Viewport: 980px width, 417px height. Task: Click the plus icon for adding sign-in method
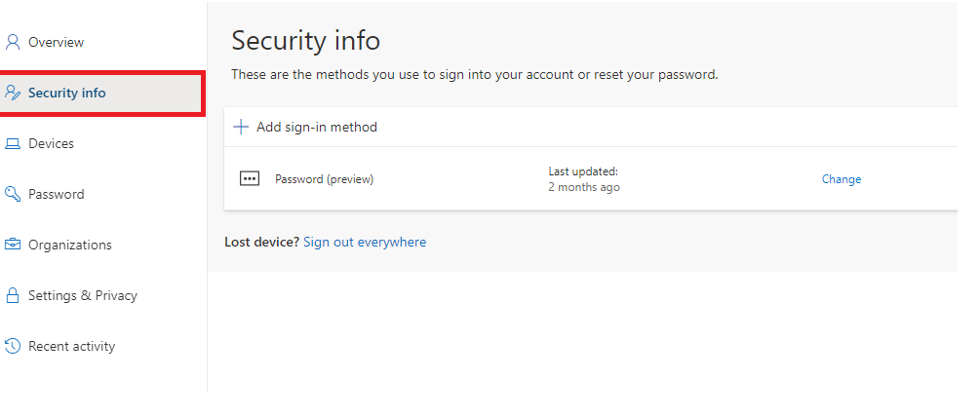click(x=241, y=128)
